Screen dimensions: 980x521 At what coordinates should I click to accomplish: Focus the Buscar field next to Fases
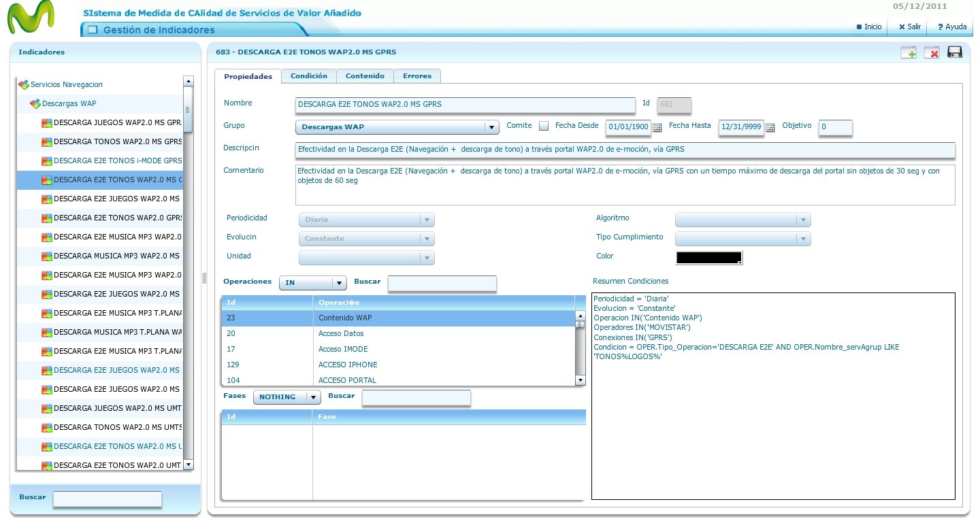click(416, 398)
